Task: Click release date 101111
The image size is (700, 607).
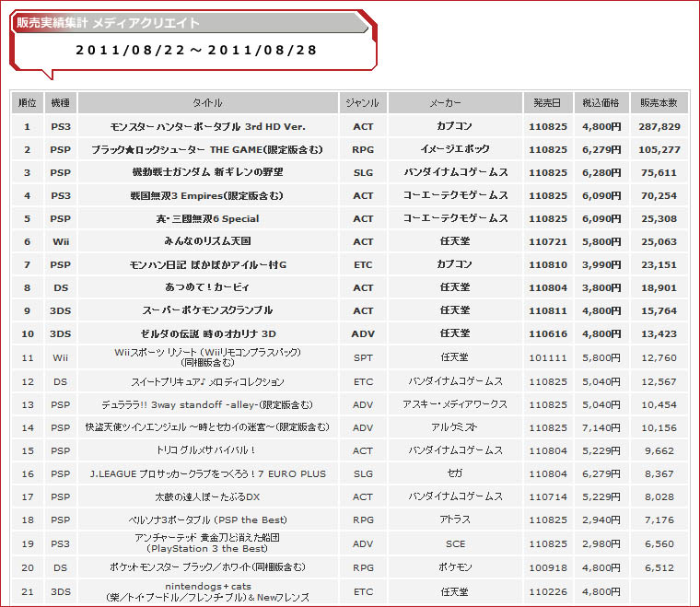Action: [548, 358]
